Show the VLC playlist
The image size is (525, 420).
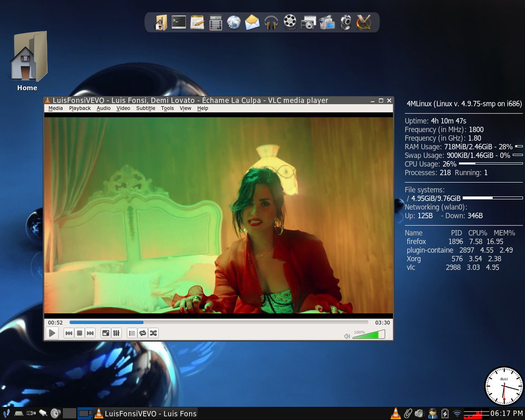(132, 333)
